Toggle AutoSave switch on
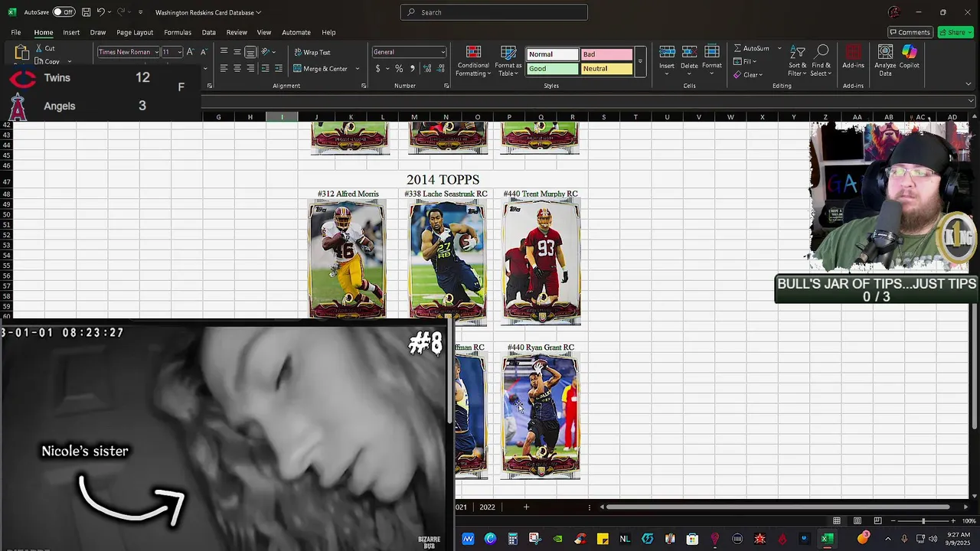The width and height of the screenshot is (980, 551). coord(63,12)
